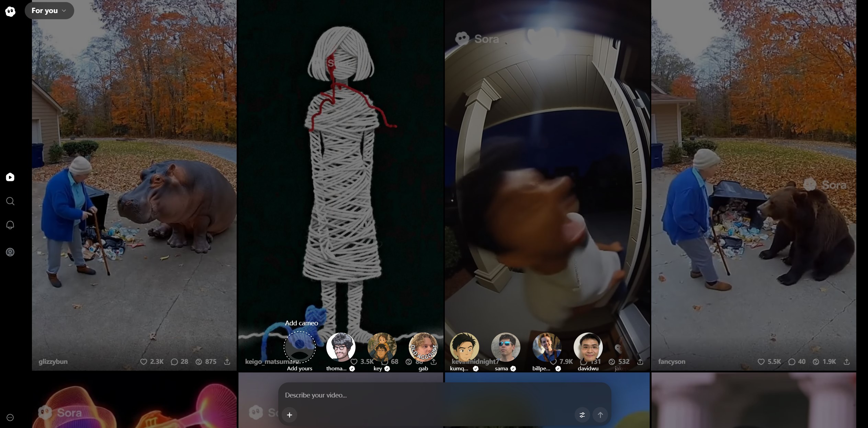Click Add yours cameo circle
Viewport: 868px width, 428px height.
pos(300,347)
